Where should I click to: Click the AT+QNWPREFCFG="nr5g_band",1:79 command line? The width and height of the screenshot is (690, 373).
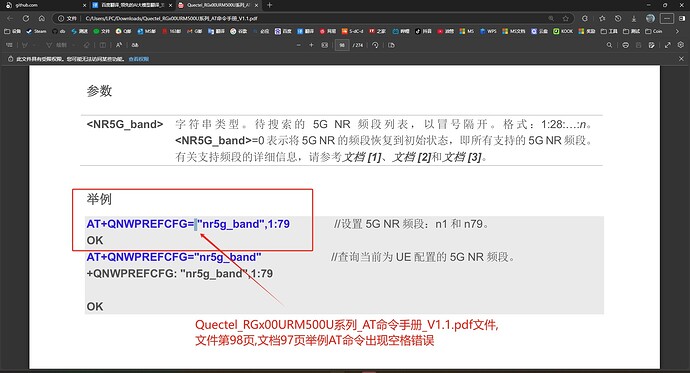pyautogui.click(x=188, y=224)
